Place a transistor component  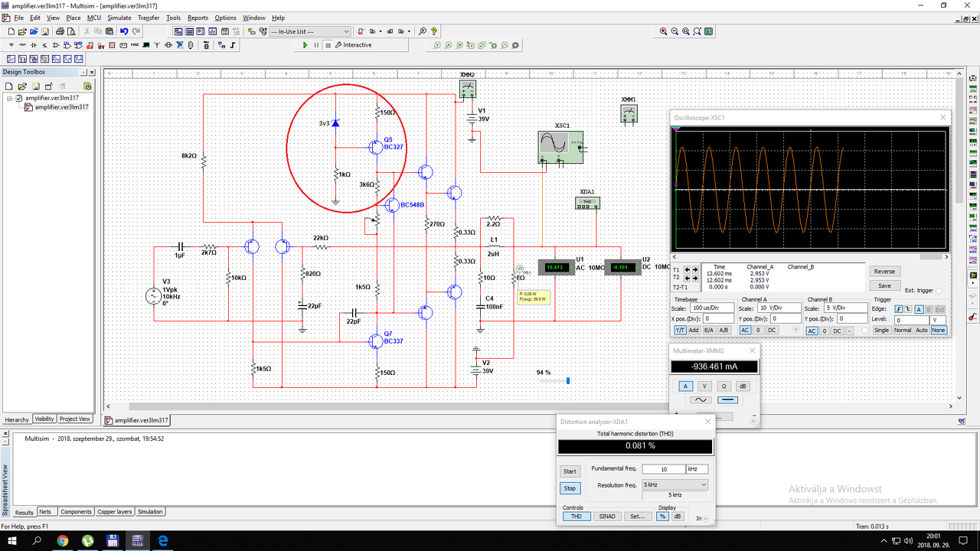pos(44,45)
